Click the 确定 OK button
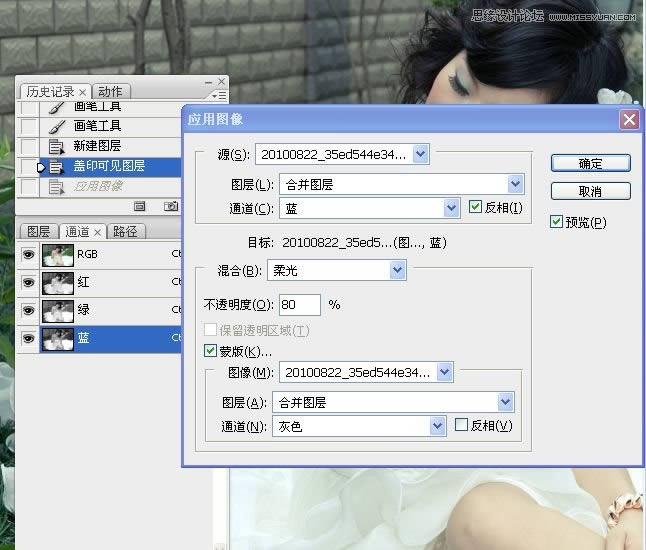This screenshot has height=550, width=646. pos(590,163)
